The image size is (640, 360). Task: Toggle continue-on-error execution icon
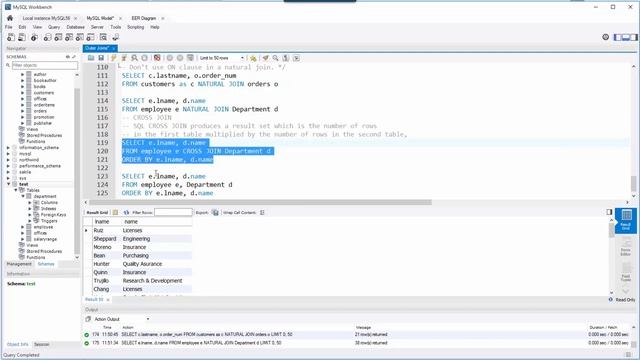[x=157, y=58]
